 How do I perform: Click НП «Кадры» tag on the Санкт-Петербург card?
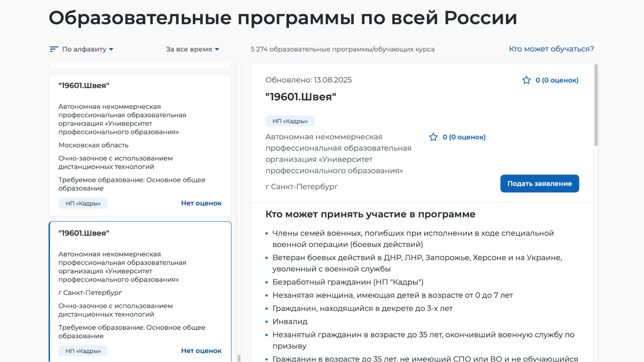click(83, 351)
